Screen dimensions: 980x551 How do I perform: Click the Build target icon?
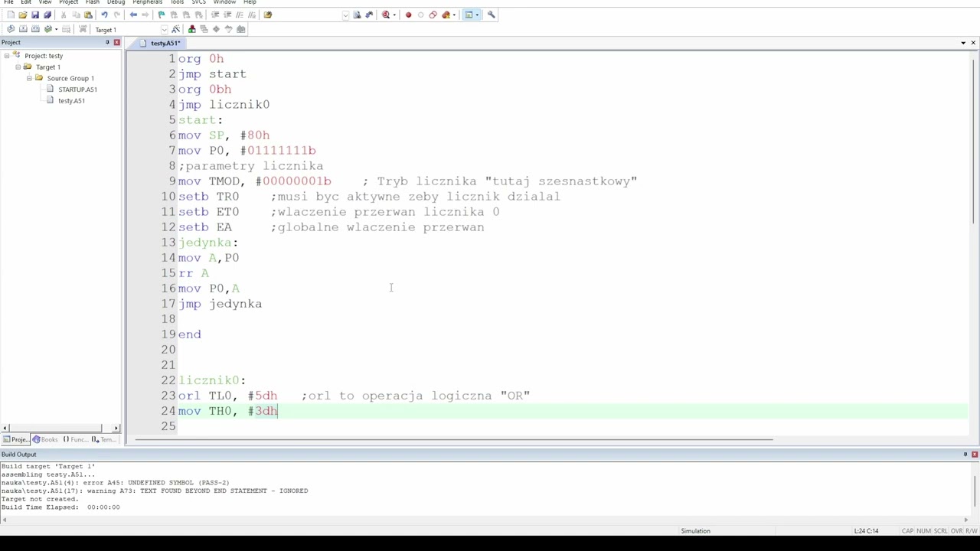click(23, 29)
